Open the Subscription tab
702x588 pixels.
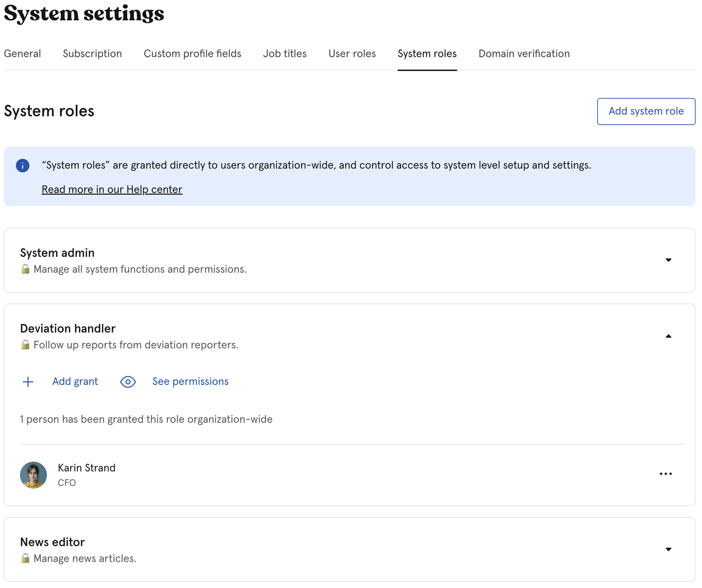(92, 54)
